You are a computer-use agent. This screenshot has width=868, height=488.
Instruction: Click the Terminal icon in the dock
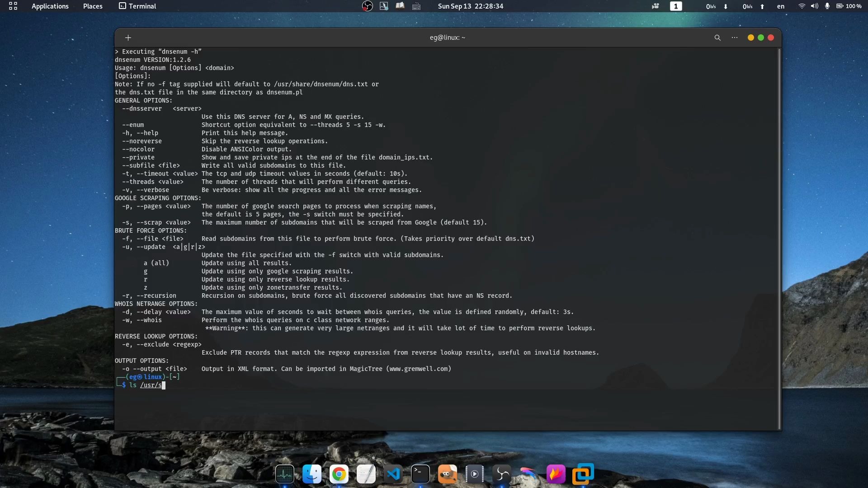(420, 474)
